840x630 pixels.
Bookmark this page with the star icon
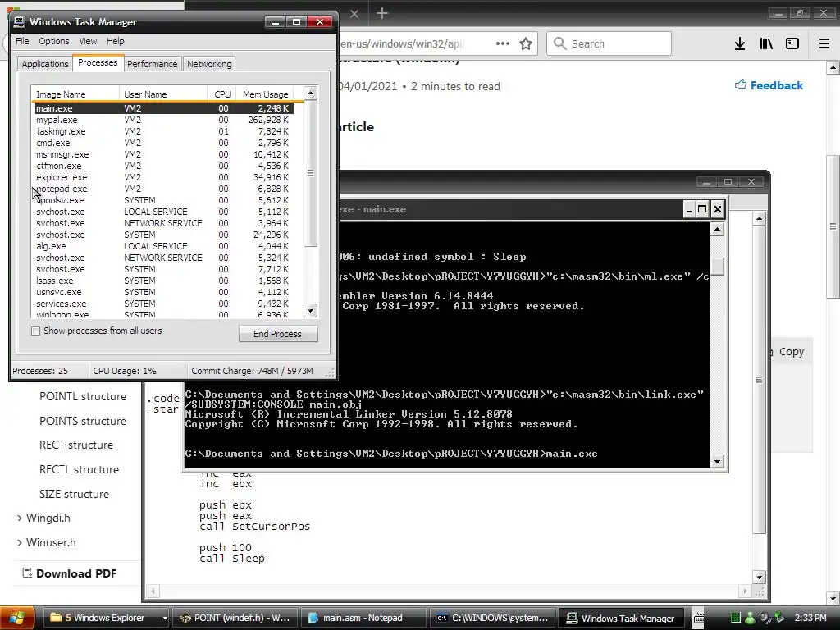(526, 44)
